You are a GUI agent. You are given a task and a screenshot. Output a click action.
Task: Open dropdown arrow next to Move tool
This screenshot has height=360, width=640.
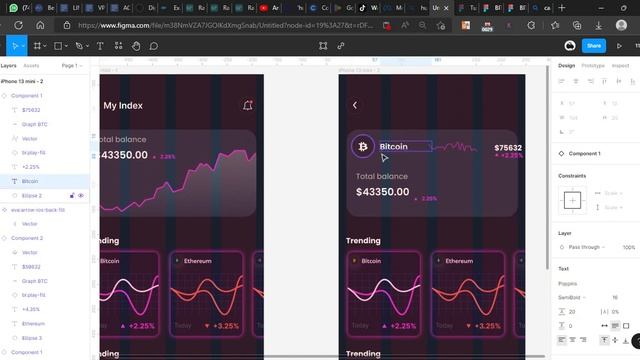click(x=23, y=46)
